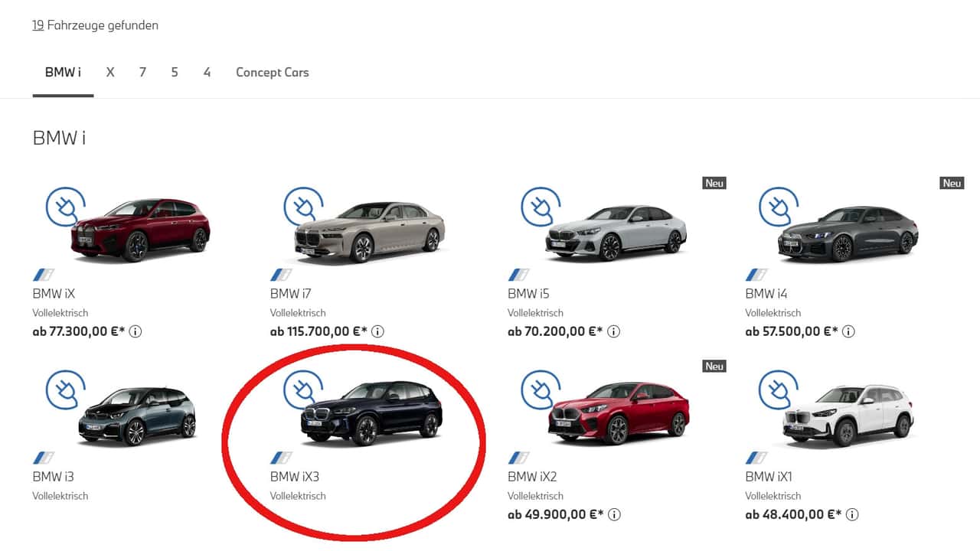
Task: Open the BMW iX1 model link
Action: click(x=769, y=477)
